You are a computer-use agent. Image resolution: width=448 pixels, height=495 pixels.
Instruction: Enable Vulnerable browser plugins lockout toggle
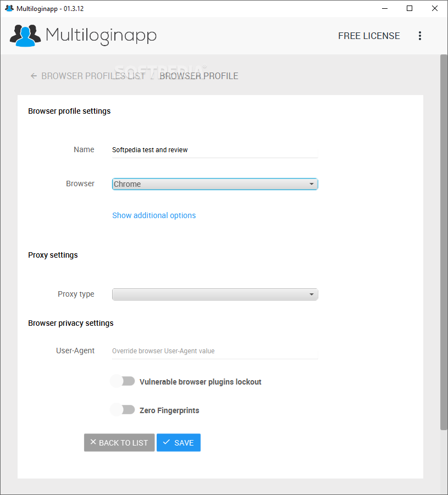coord(123,381)
